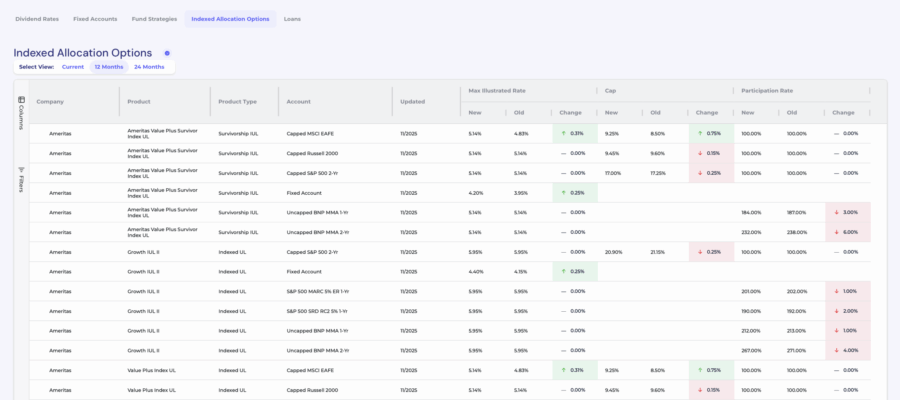Switch to the 24 Months view
This screenshot has width=900, height=400.
point(149,67)
